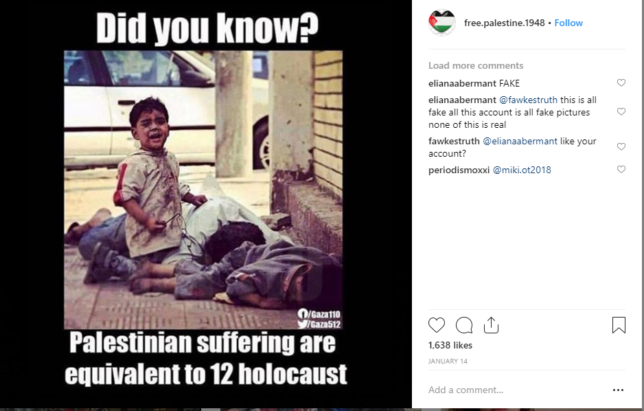Follow the free.palestine.1948 account

(x=568, y=23)
